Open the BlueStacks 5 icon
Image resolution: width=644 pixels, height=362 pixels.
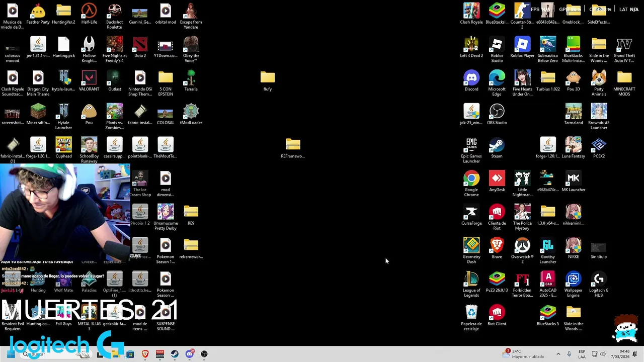coord(548,316)
